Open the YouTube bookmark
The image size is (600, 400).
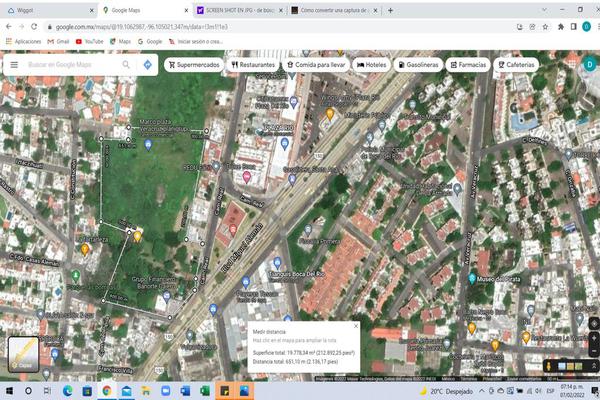coord(90,42)
